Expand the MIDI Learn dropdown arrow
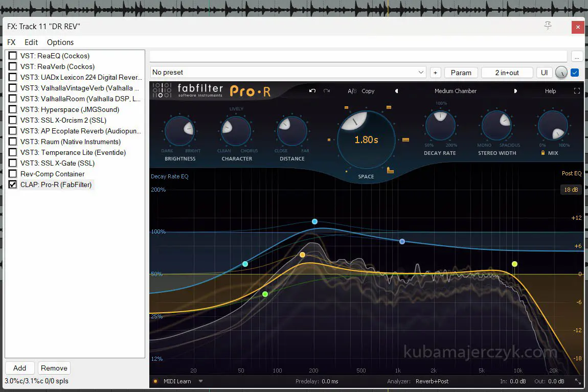588x392 pixels. (201, 381)
